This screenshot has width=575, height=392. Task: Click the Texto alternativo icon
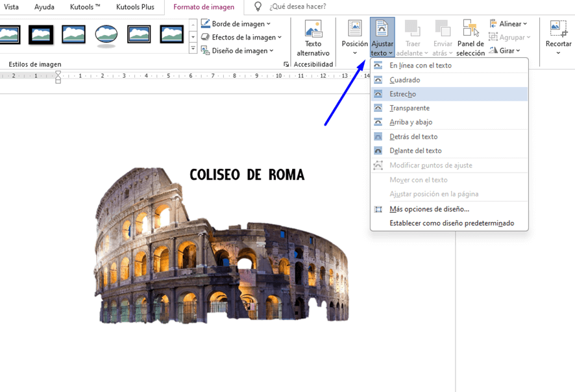[313, 29]
